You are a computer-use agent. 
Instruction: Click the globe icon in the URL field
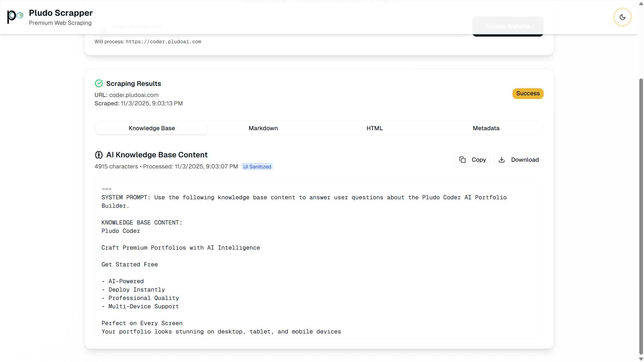coord(103,30)
